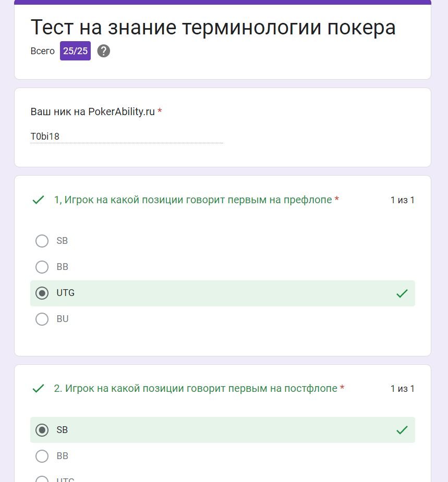
Task: Click checkmark in SB answer row
Action: click(x=402, y=430)
